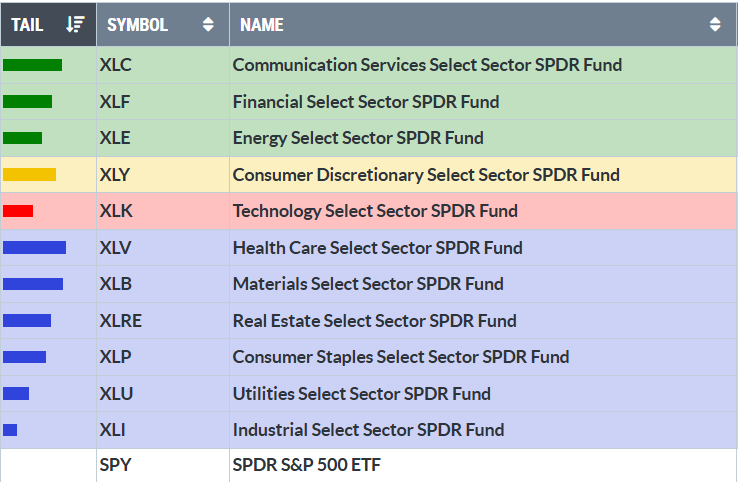Image resolution: width=738 pixels, height=482 pixels.
Task: Click the yellow tail bar for XLY
Action: tap(29, 175)
